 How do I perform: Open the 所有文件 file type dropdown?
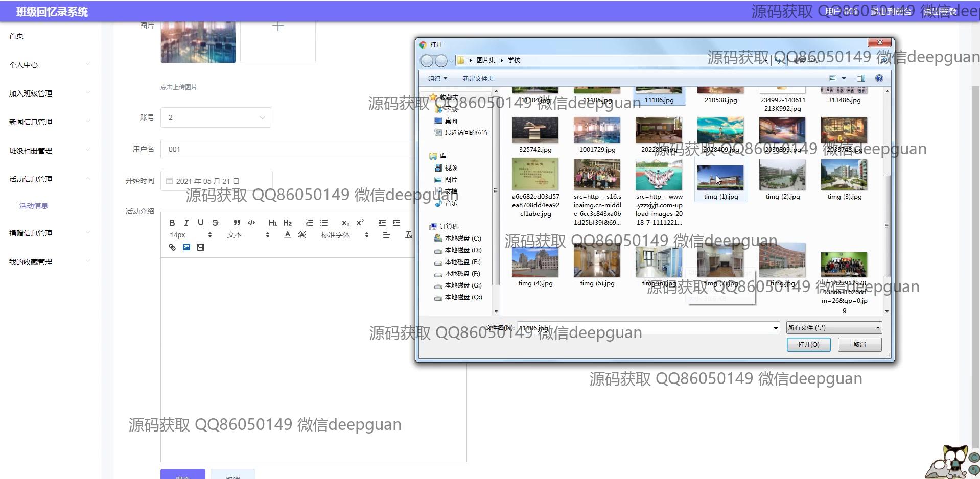[x=833, y=328]
